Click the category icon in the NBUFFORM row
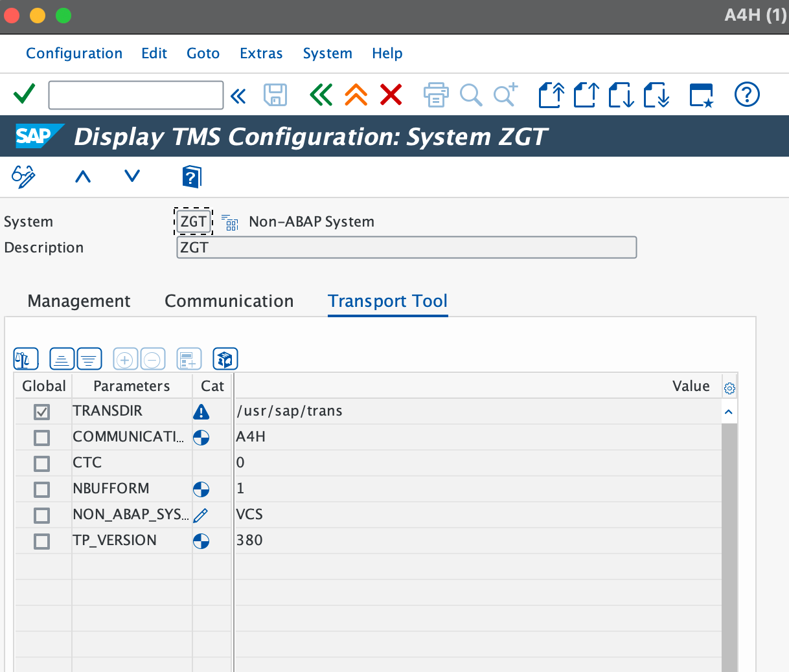The image size is (789, 672). tap(201, 489)
